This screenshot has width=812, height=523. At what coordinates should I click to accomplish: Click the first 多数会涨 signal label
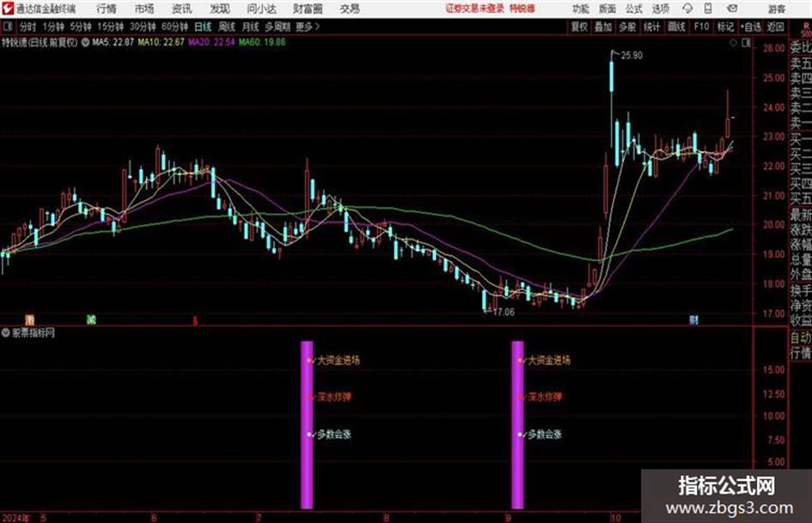334,435
